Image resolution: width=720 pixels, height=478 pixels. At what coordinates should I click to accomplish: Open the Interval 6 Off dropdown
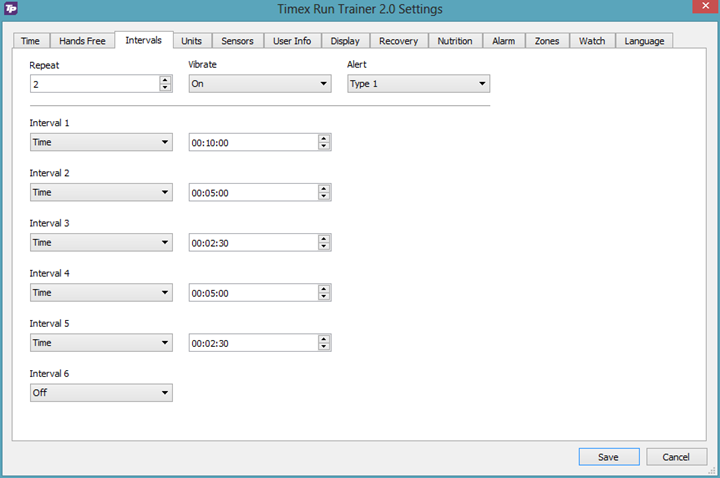tap(101, 393)
